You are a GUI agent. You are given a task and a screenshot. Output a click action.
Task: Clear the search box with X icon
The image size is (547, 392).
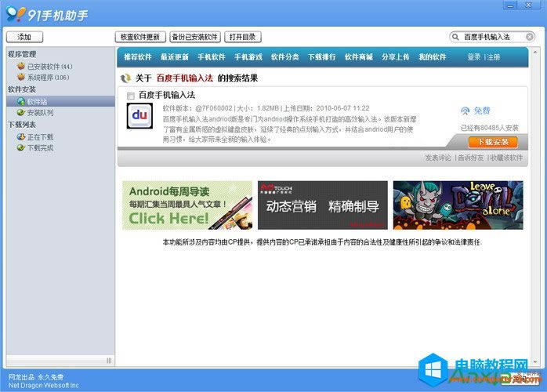pyautogui.click(x=528, y=37)
